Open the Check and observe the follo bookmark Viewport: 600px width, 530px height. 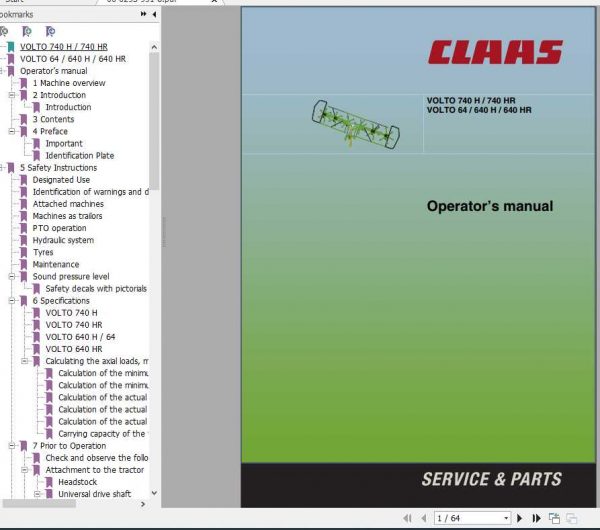tap(97, 458)
